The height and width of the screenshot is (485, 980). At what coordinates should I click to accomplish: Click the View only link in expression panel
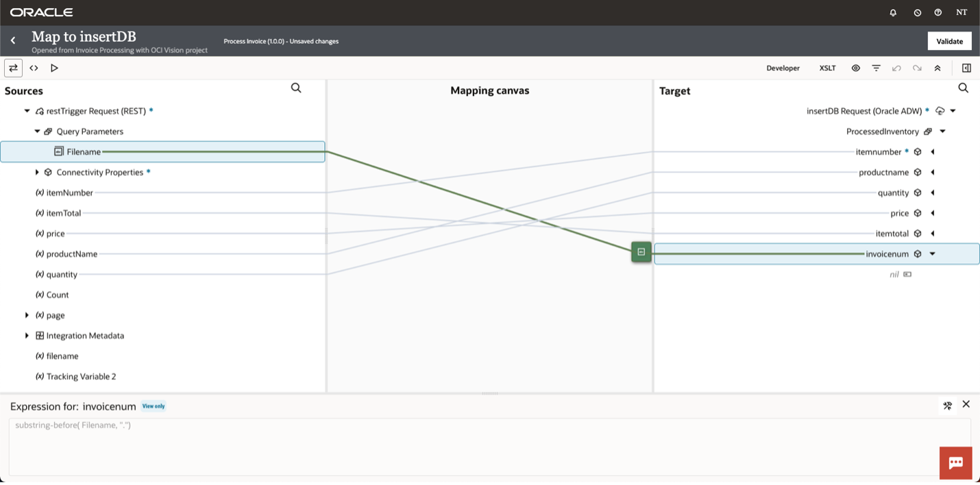153,406
